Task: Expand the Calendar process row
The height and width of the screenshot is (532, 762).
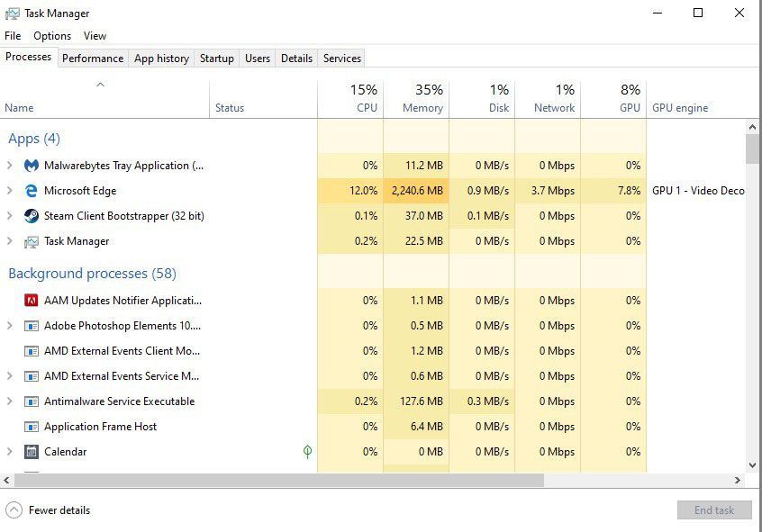Action: (9, 452)
